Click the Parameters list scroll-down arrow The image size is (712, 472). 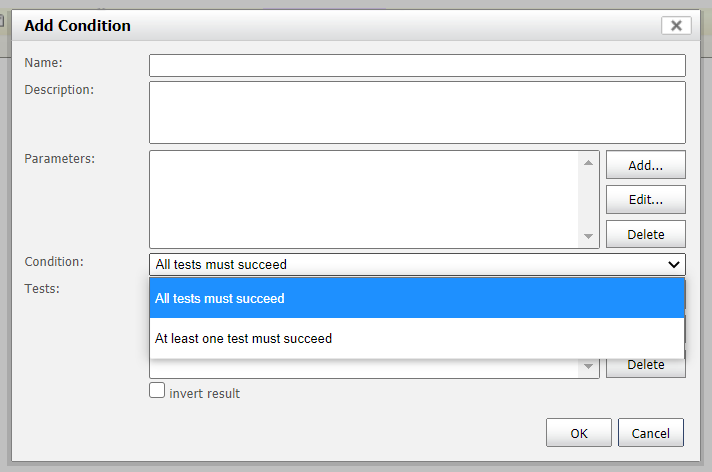click(x=588, y=236)
